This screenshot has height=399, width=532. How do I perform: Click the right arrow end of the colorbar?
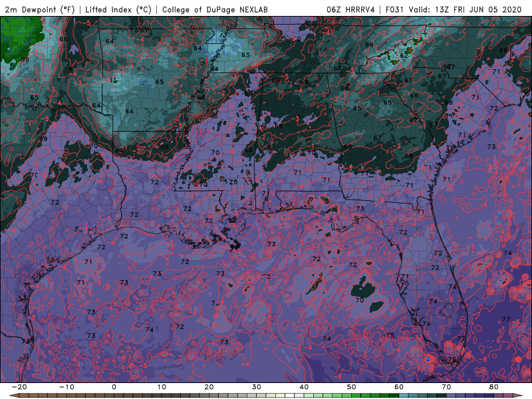click(x=519, y=396)
